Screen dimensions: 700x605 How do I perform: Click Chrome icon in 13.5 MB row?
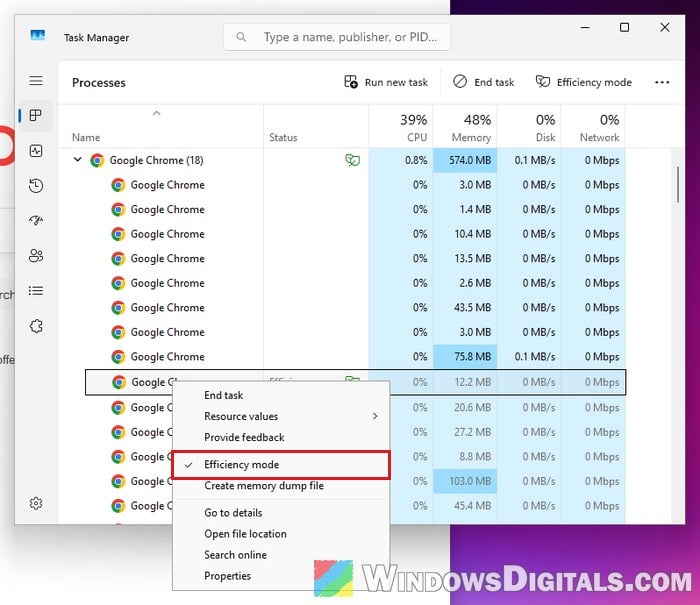click(x=118, y=259)
